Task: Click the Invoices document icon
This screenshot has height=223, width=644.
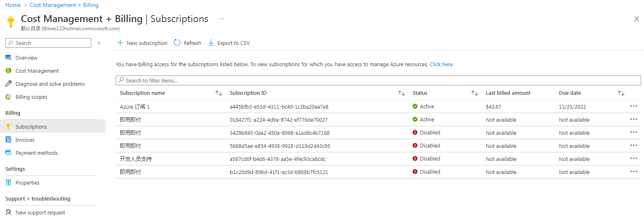Action: 8,140
